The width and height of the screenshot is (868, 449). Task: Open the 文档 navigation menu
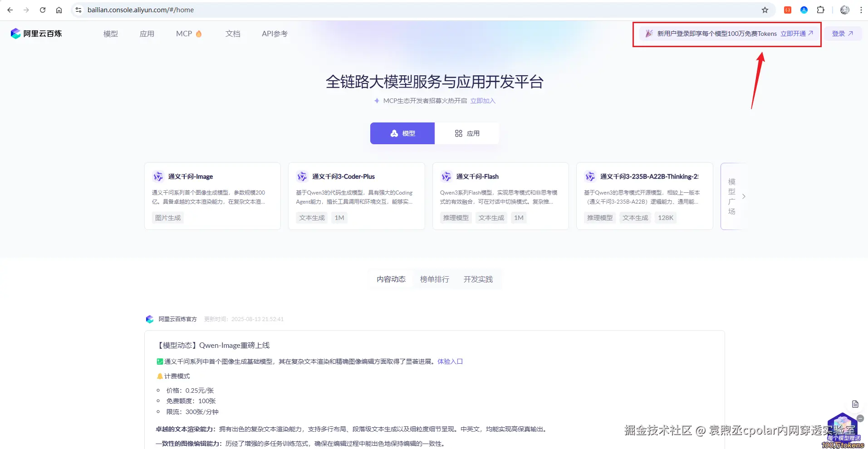click(x=233, y=34)
